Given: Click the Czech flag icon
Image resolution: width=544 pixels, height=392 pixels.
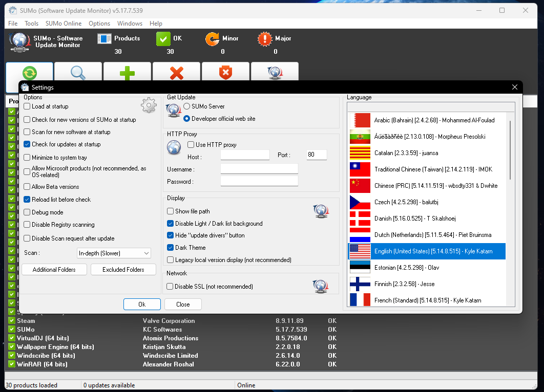Looking at the screenshot, I should 360,202.
